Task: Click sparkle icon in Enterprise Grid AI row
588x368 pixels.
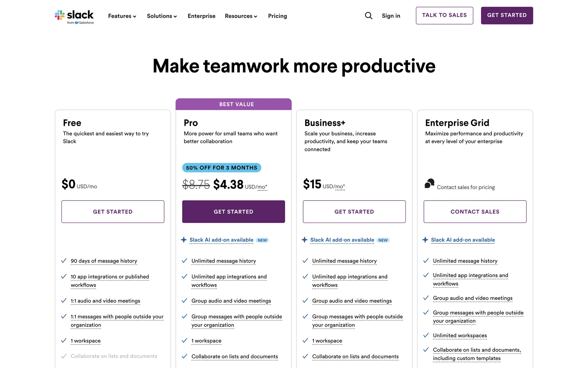Action: coord(425,240)
